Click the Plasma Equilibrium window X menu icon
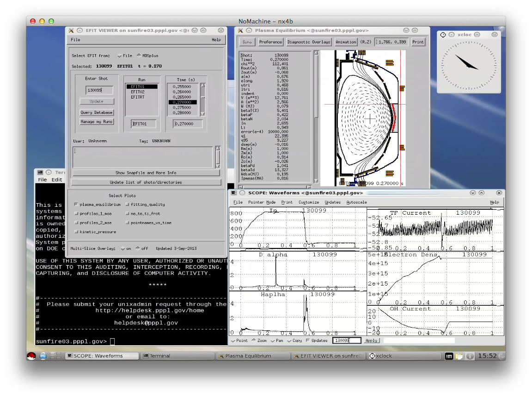The height and width of the screenshot is (397, 532). (240, 31)
